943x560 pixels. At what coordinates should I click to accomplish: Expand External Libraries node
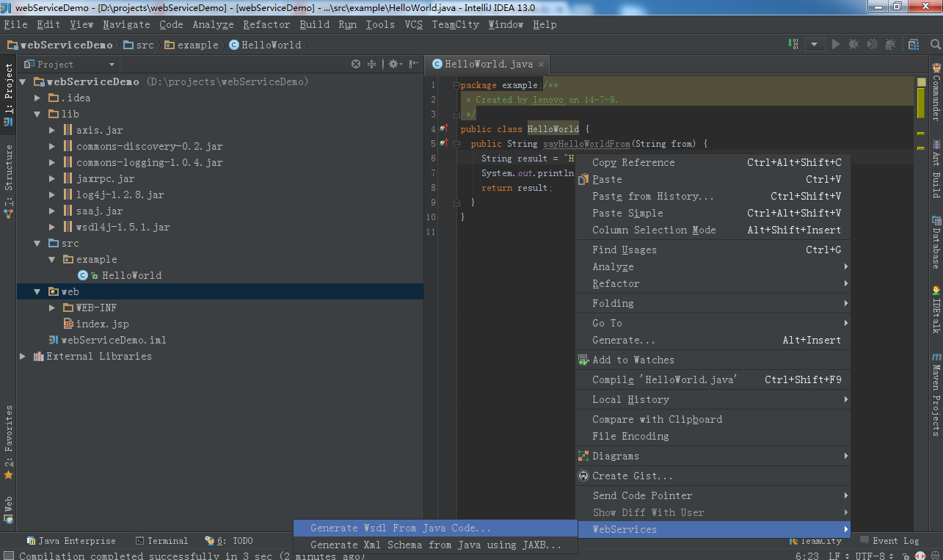pos(23,357)
